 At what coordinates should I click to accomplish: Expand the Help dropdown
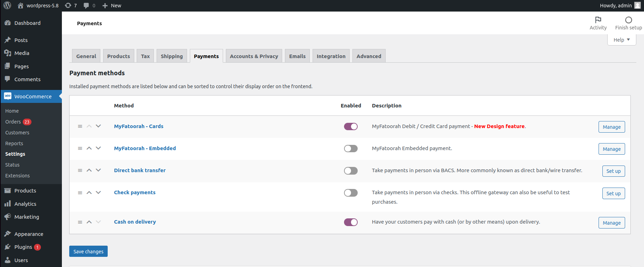pos(622,40)
